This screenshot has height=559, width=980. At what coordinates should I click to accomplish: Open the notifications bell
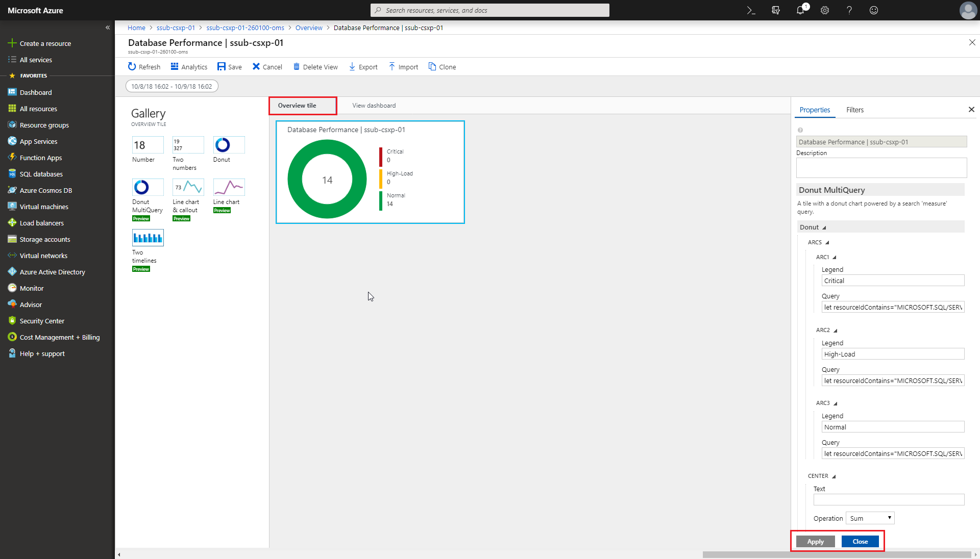click(x=800, y=10)
